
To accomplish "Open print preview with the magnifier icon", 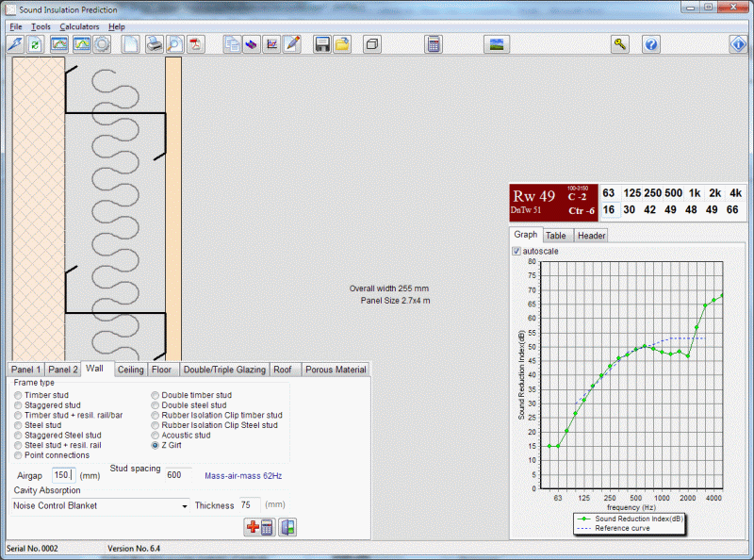I will click(174, 44).
